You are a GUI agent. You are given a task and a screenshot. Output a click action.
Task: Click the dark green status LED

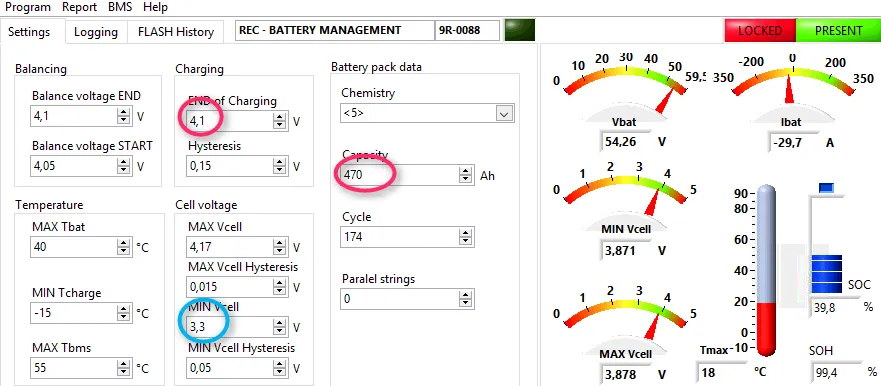point(520,30)
